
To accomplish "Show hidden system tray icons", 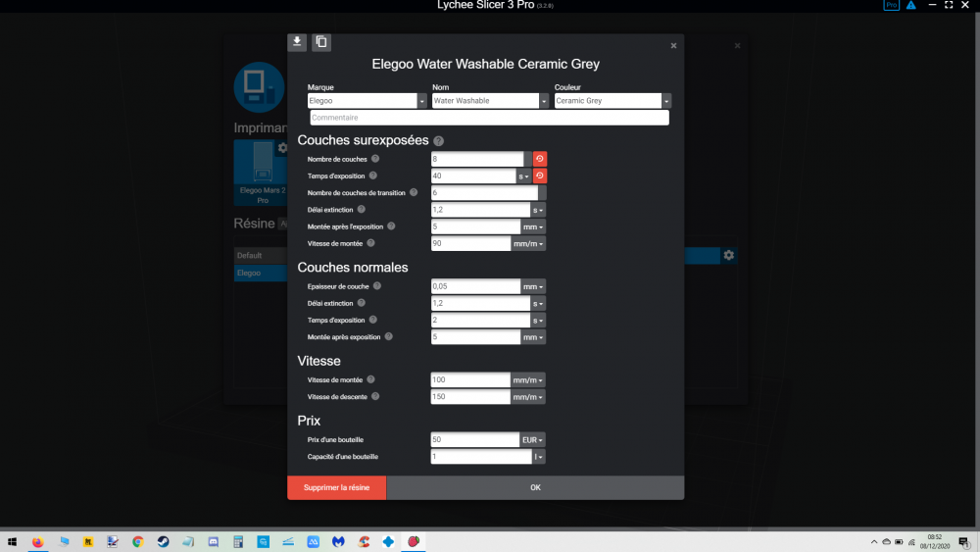I will pyautogui.click(x=874, y=542).
